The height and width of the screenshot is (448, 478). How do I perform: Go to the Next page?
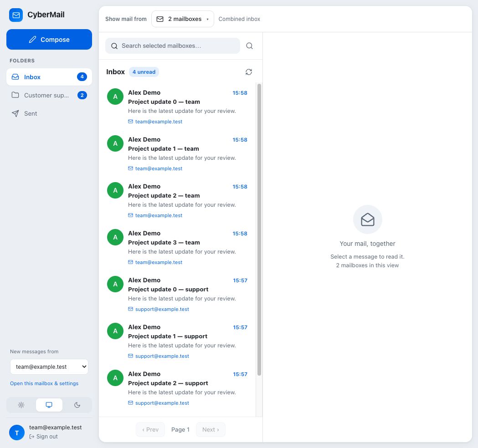(211, 430)
